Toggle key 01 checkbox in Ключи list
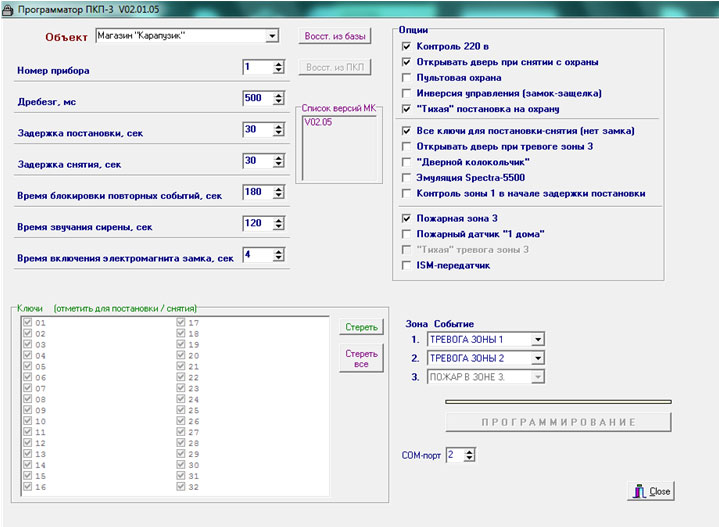 coord(28,322)
